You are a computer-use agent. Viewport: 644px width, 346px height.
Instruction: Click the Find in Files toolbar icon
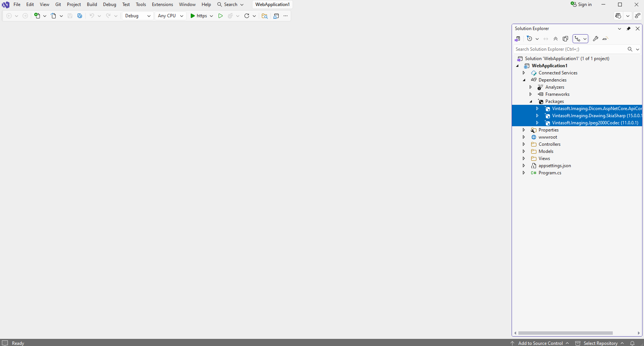[x=264, y=16]
